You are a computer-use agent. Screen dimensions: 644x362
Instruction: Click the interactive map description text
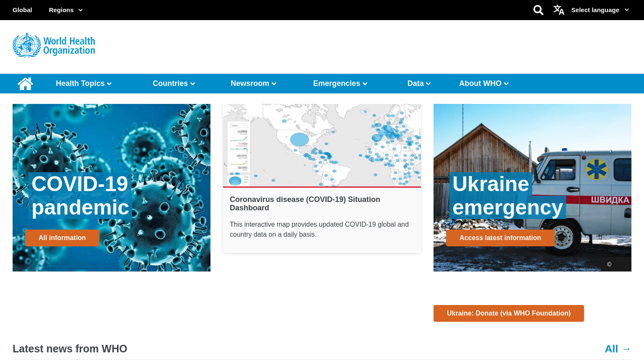pos(319,230)
